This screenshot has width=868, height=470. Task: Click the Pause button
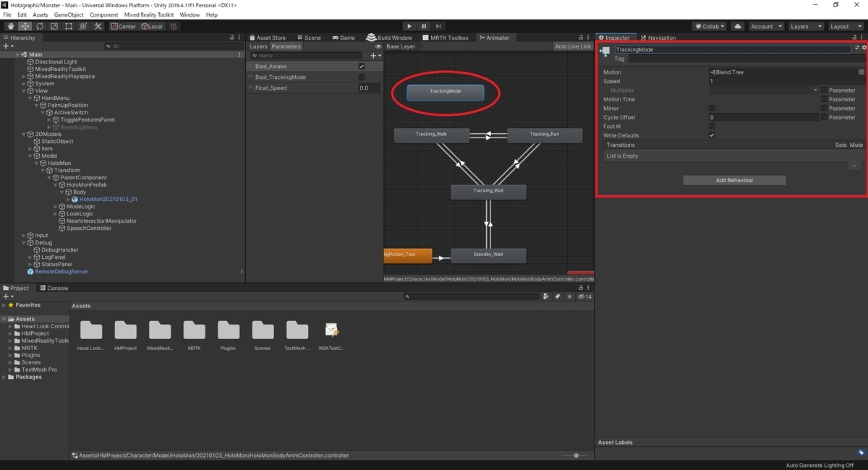click(x=424, y=27)
